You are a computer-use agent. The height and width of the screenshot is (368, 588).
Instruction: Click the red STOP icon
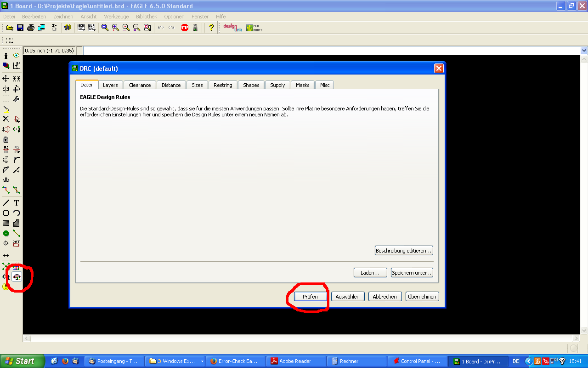coord(185,28)
